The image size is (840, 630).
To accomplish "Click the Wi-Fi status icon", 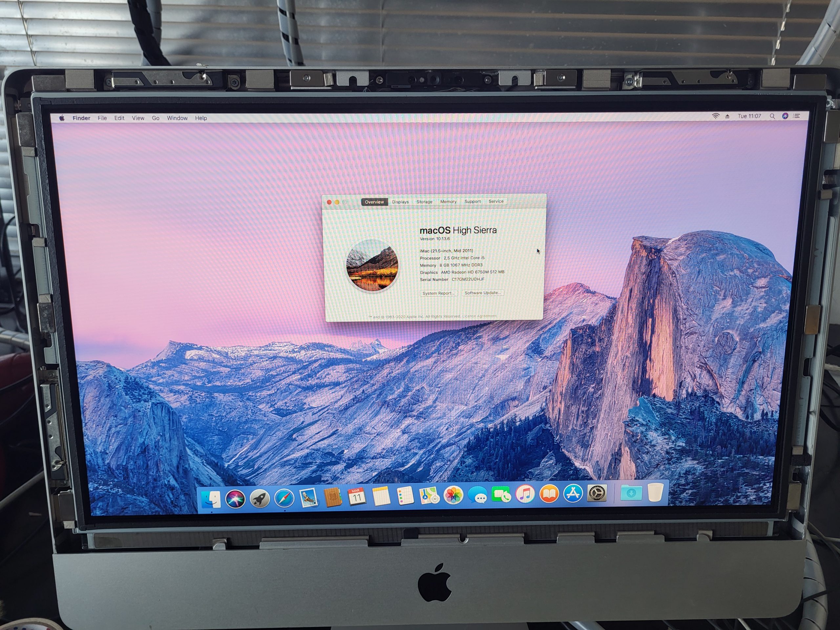I will point(715,116).
